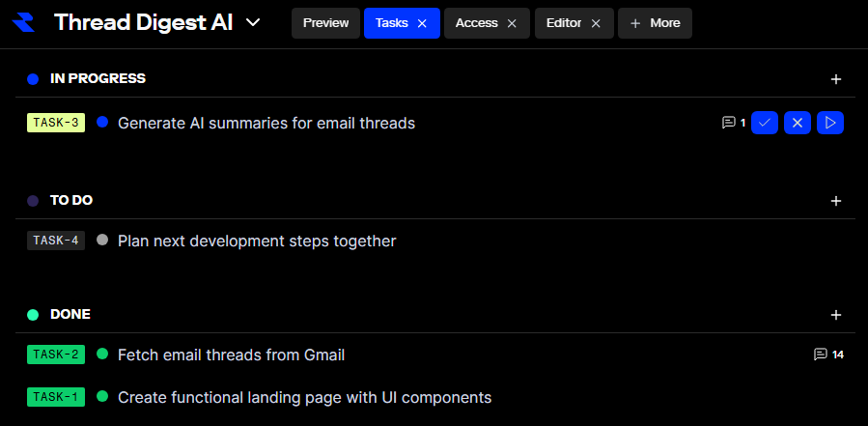Switch to the Preview tab

pyautogui.click(x=325, y=23)
